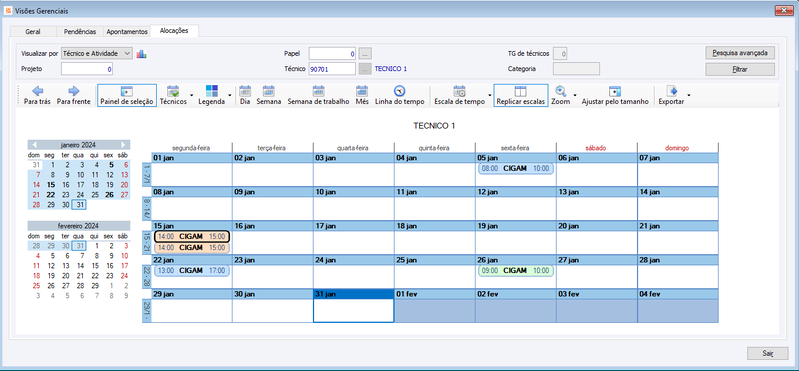Select 15 in janeiro 2024 mini calendar
This screenshot has height=371, width=799.
[x=50, y=185]
